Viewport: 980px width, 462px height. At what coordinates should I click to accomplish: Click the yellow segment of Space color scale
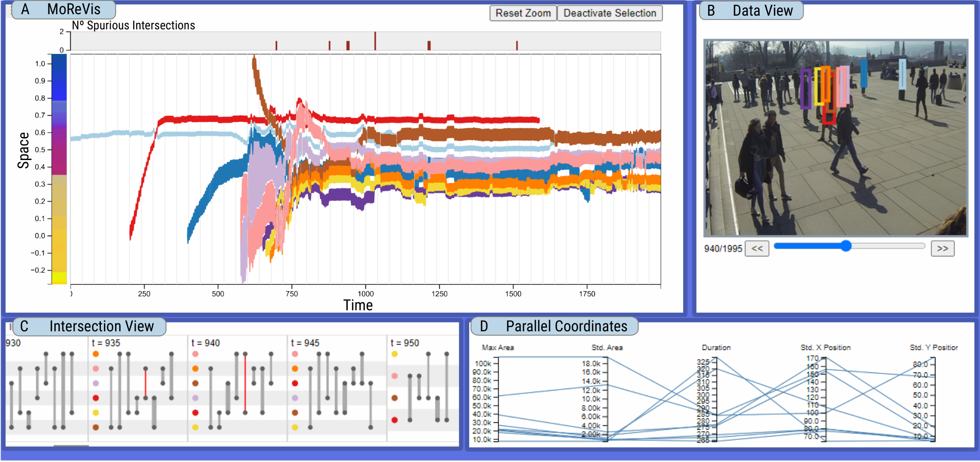pos(59,278)
